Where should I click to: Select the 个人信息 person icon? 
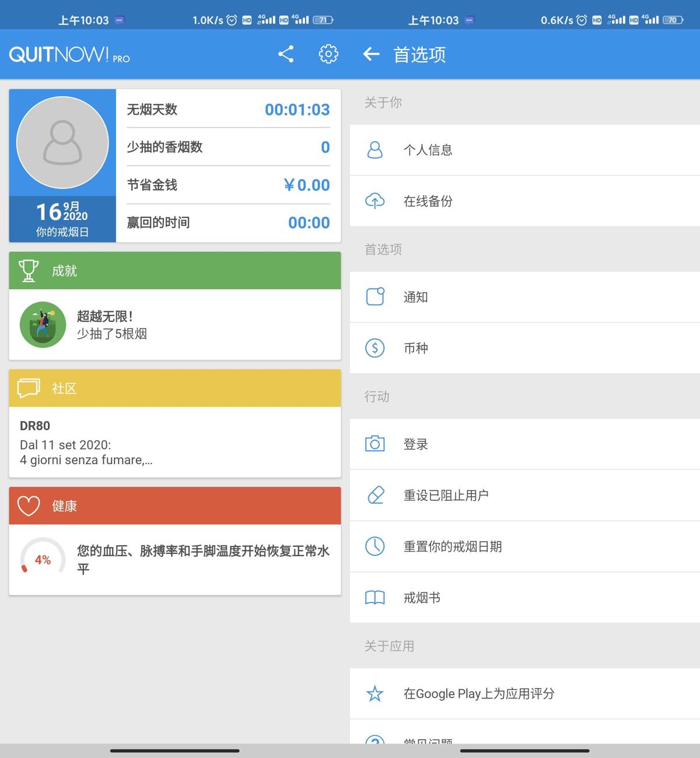[x=375, y=150]
